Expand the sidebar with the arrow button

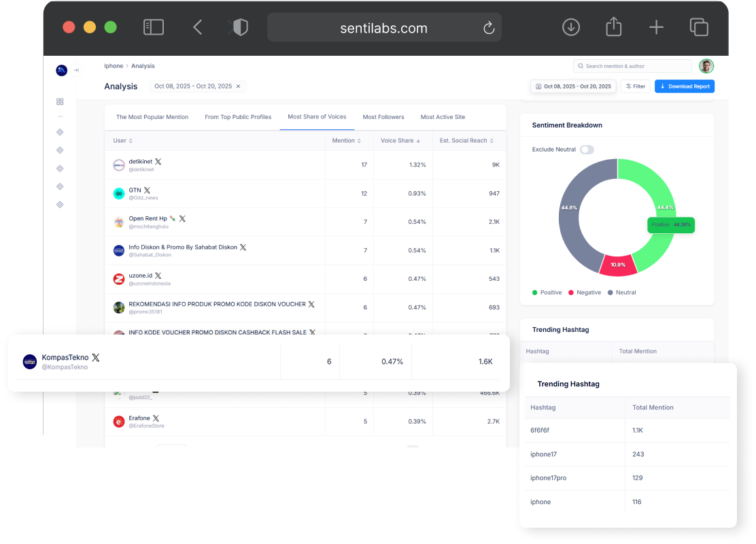76,70
